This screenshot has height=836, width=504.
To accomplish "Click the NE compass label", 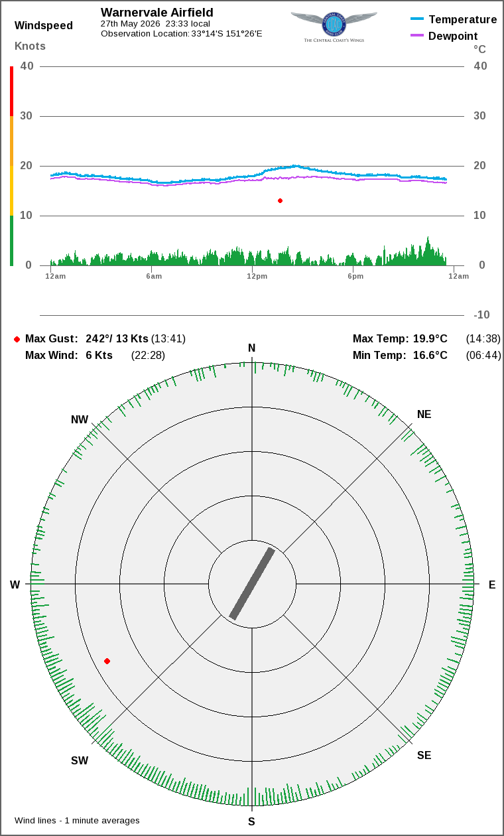I will pos(424,415).
